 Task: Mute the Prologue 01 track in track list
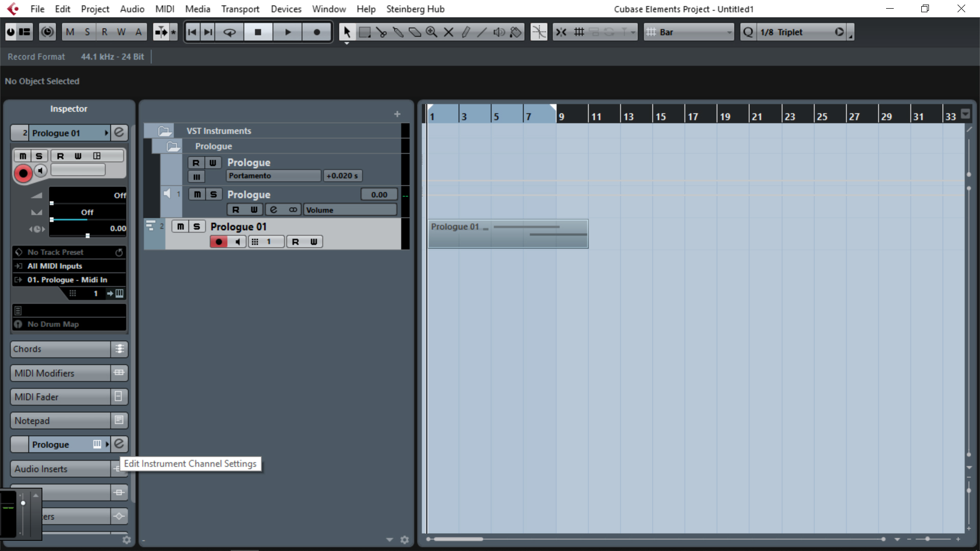181,227
